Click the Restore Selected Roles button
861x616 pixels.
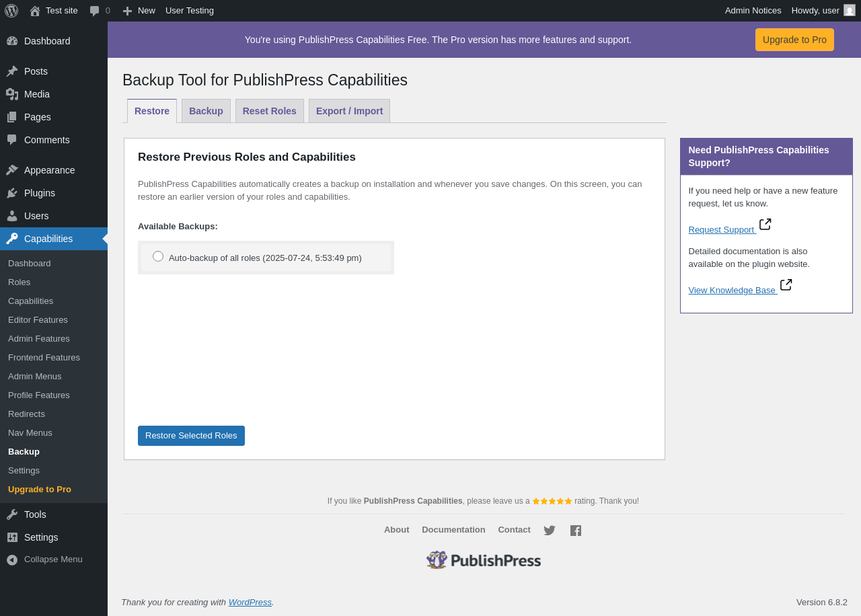(x=191, y=436)
